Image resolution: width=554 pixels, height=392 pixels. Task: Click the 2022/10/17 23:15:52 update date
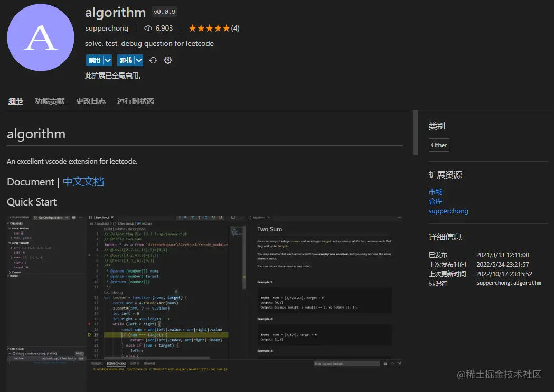click(x=504, y=274)
